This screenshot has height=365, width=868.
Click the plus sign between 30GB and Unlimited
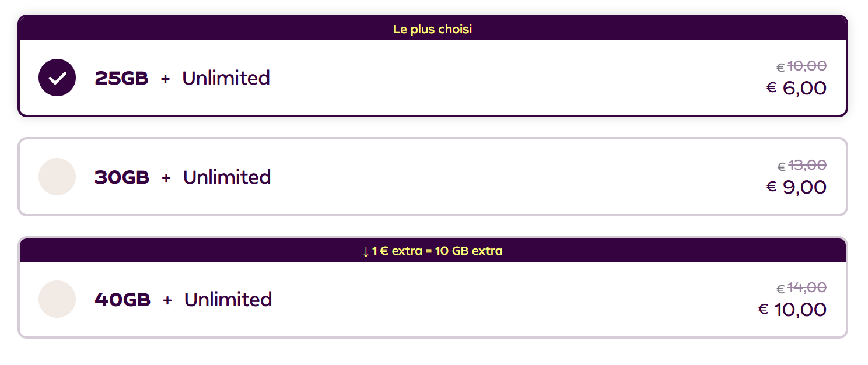pyautogui.click(x=165, y=177)
